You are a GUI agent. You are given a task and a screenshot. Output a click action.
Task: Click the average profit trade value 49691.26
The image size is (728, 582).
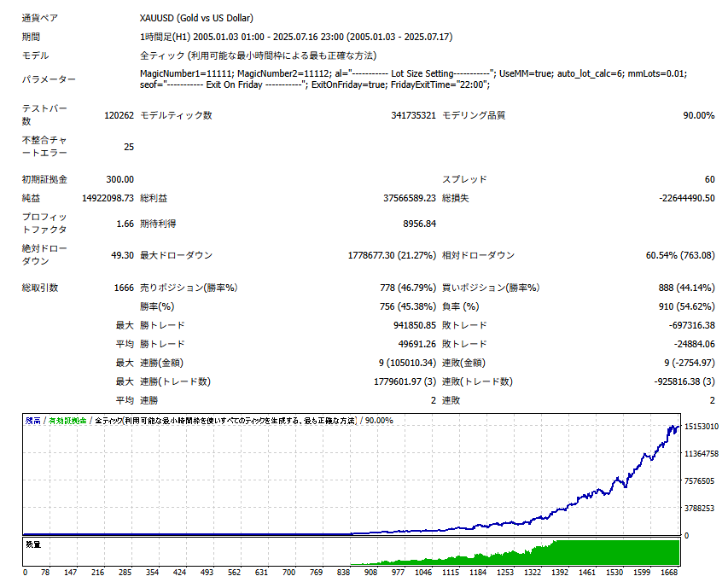(x=417, y=344)
